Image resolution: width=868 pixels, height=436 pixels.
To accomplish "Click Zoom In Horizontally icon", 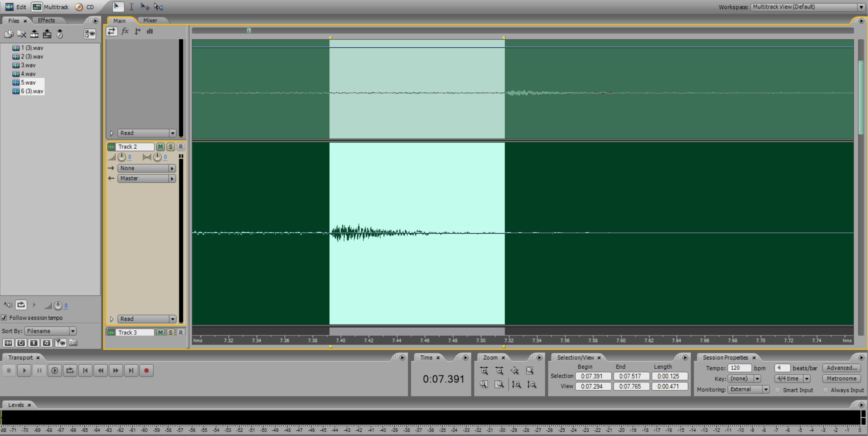I will (x=484, y=371).
